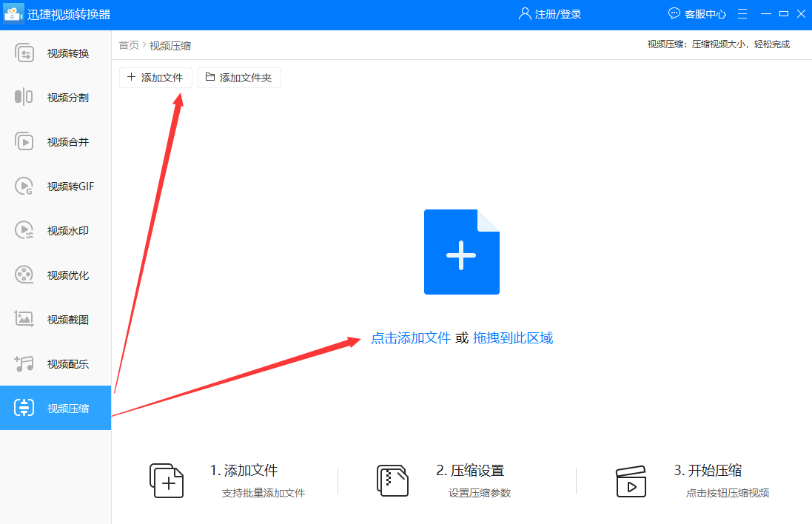Viewport: 812px width, 524px height.
Task: Click the 视频截图 screenshot icon
Action: tap(24, 319)
